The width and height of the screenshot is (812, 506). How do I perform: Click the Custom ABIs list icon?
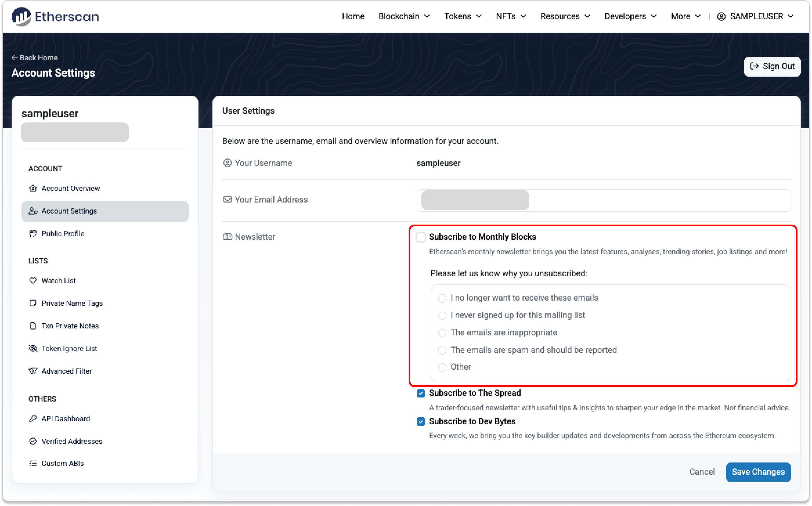point(33,464)
